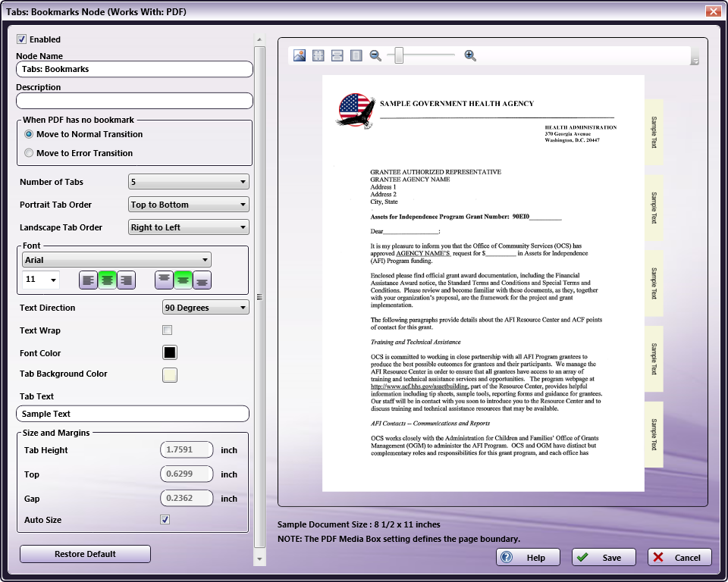Click the Tab Height value field
The width and height of the screenshot is (728, 582).
click(187, 449)
